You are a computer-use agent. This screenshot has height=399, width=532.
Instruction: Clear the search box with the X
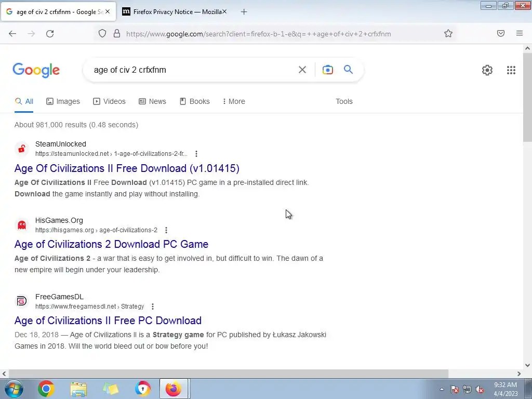(302, 70)
